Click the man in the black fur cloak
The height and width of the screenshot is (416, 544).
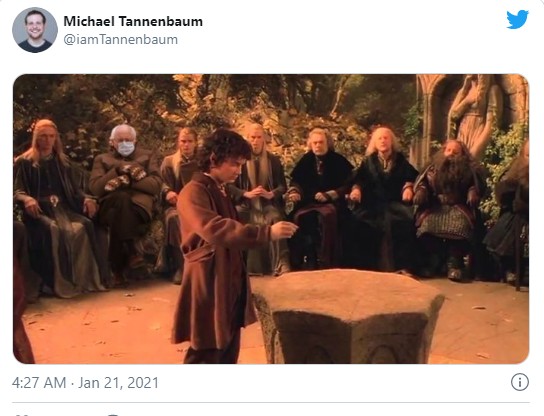coord(319,198)
